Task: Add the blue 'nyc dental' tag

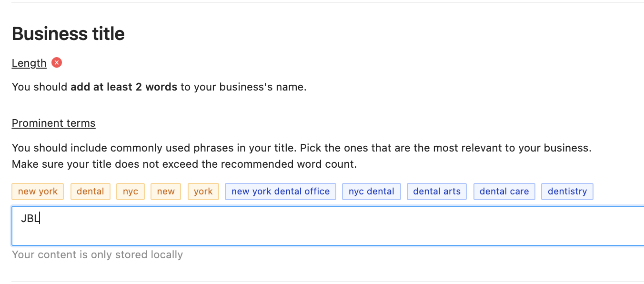Action: [372, 192]
